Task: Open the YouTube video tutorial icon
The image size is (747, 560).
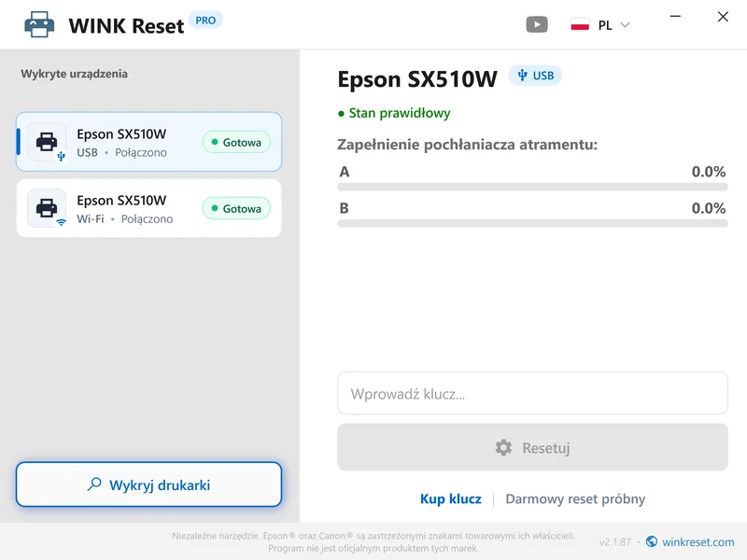Action: tap(537, 25)
